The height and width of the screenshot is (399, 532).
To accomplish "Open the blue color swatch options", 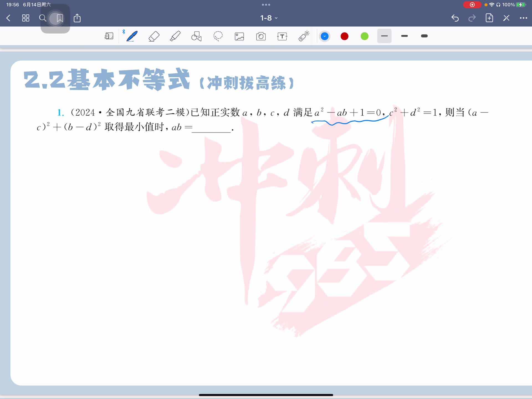I will 324,36.
